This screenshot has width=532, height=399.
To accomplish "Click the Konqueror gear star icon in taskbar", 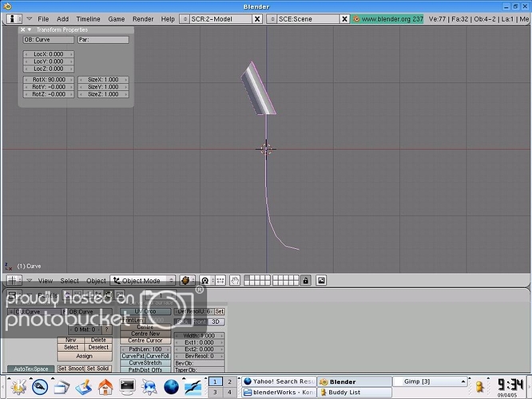I will tap(149, 387).
